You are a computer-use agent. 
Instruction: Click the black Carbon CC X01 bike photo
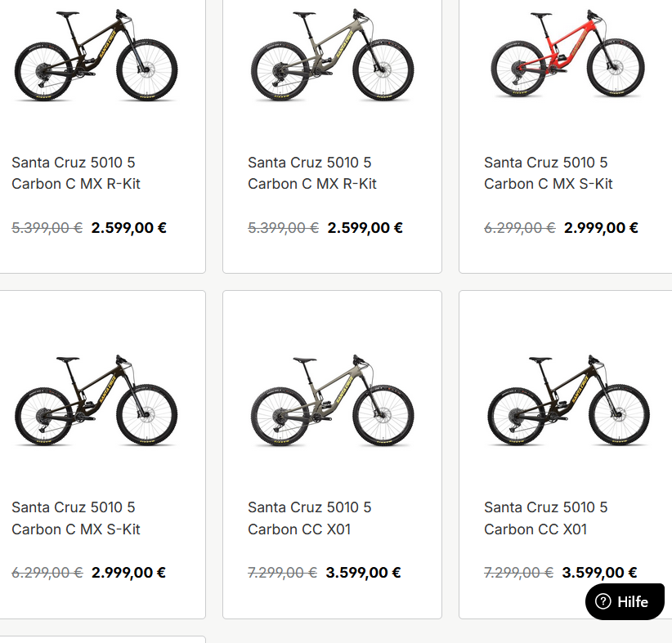568,401
